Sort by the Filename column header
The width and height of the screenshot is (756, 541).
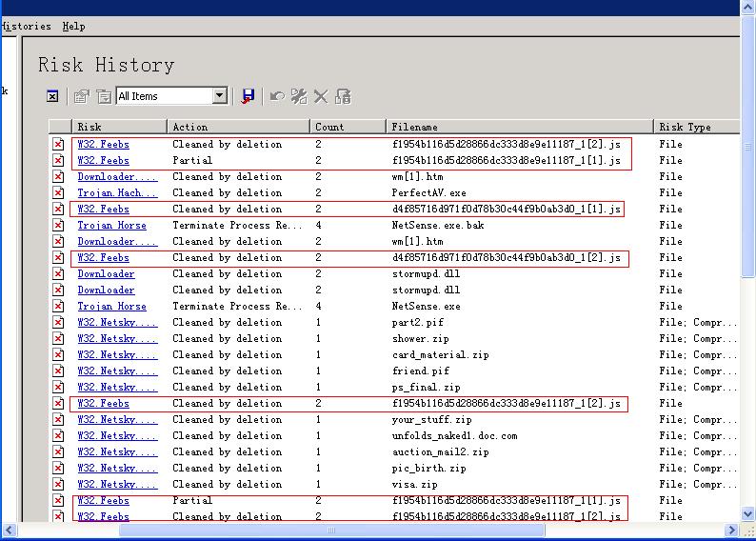coord(519,127)
